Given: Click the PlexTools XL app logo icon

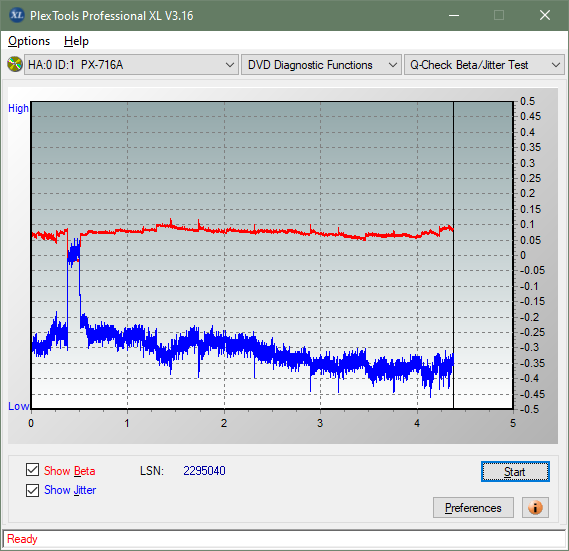Looking at the screenshot, I should [x=16, y=15].
